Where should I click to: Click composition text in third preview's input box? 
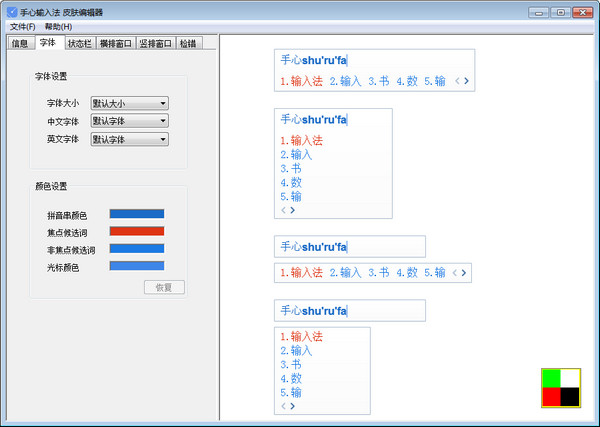pos(313,247)
